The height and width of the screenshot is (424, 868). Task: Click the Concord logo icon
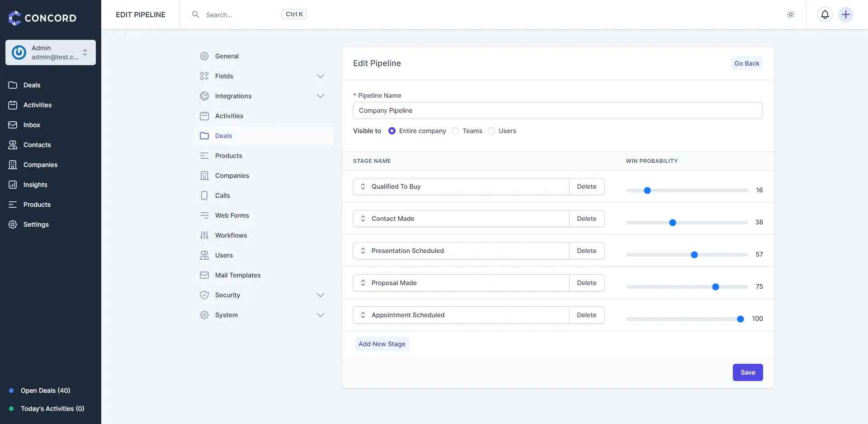(15, 18)
